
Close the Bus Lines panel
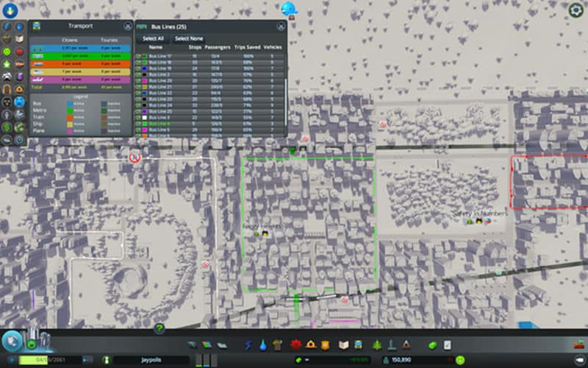[x=281, y=26]
